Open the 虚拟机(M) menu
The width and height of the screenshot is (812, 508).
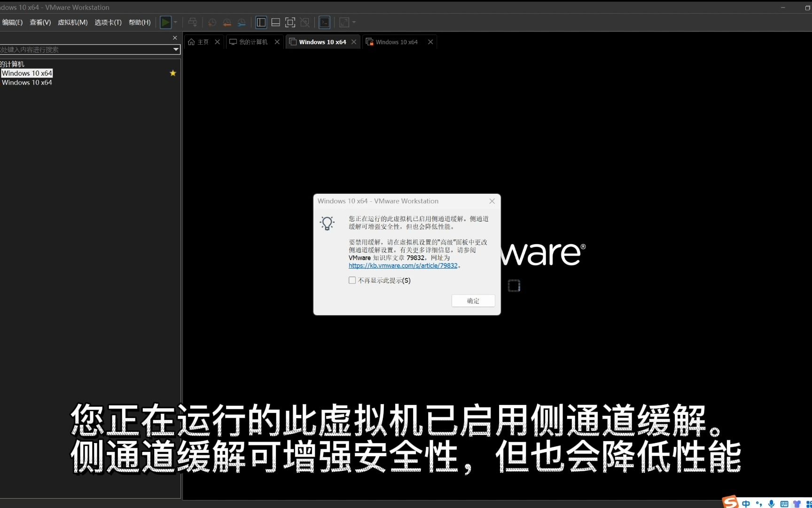pyautogui.click(x=72, y=22)
